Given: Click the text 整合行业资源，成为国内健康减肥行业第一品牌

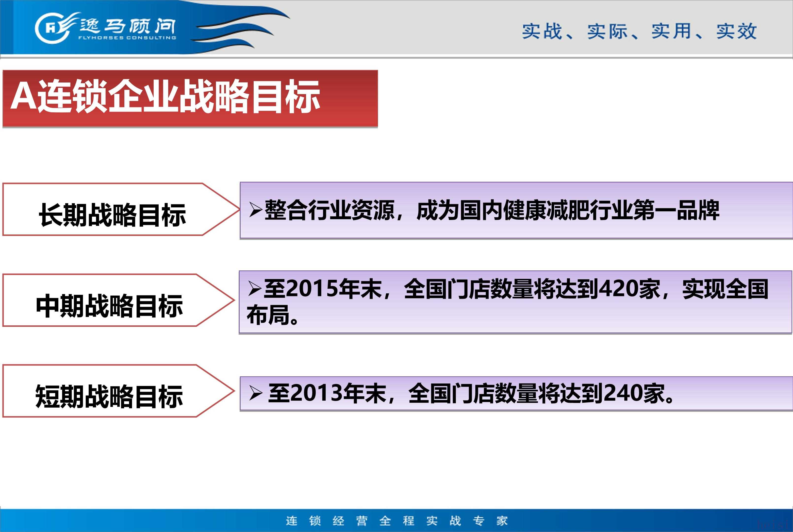Looking at the screenshot, I should pos(492,210).
